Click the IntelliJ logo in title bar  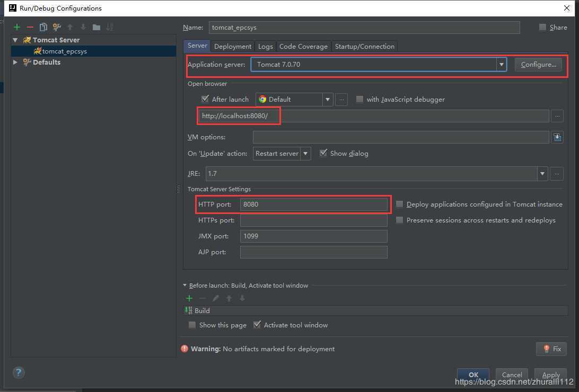click(13, 8)
